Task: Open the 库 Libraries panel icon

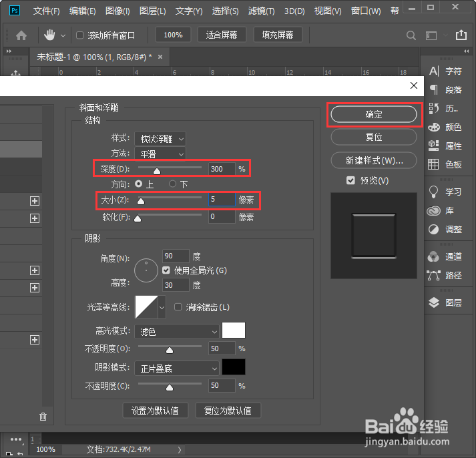Action: pyautogui.click(x=433, y=210)
